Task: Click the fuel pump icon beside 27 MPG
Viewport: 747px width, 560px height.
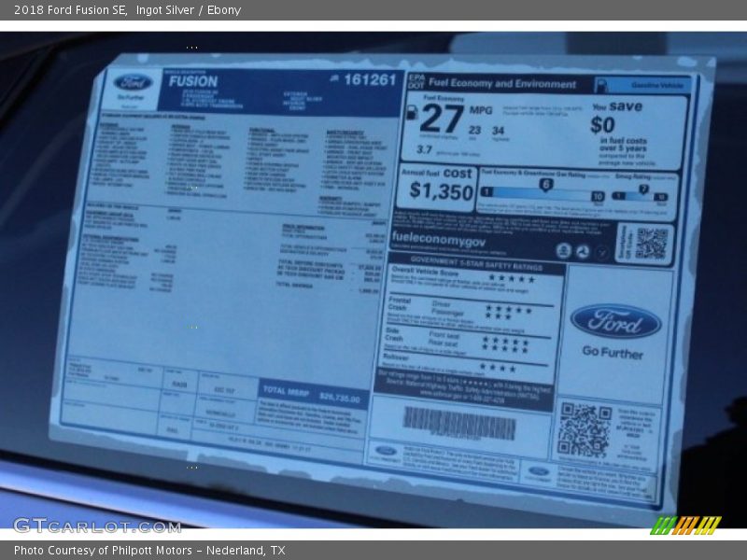Action: click(411, 112)
